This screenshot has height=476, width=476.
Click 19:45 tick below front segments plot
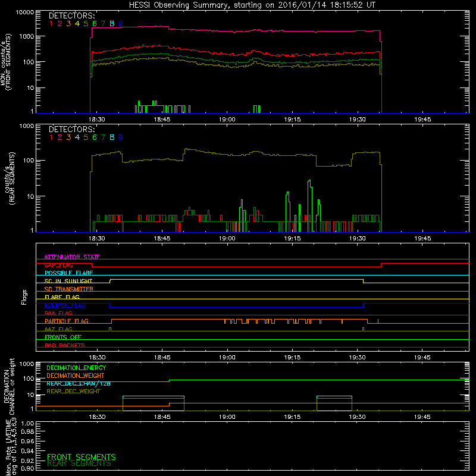(422, 120)
